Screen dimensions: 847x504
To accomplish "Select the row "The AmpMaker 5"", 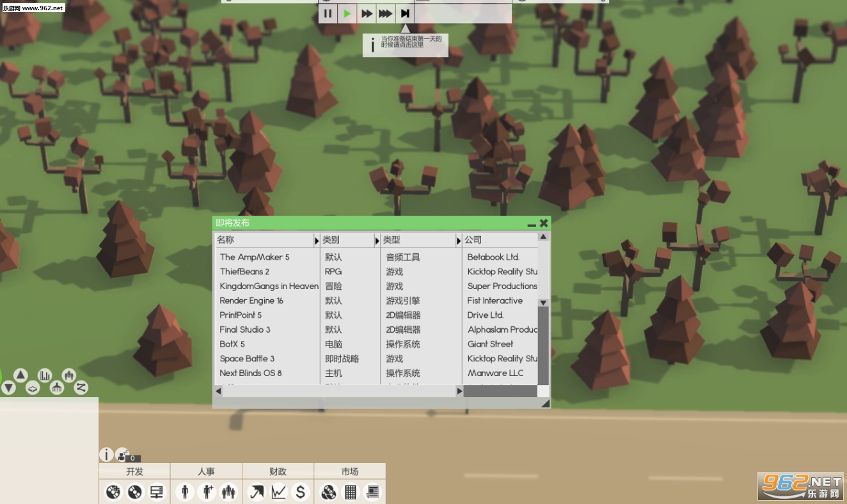I will tap(376, 257).
